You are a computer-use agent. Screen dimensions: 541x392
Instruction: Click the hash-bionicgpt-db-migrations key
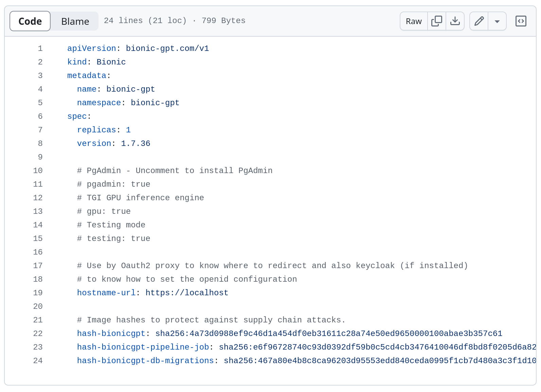pos(145,361)
